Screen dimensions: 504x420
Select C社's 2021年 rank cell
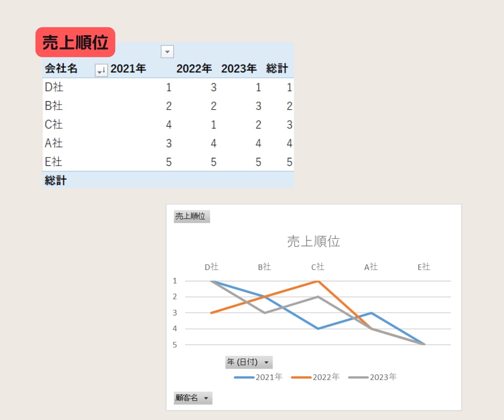tap(169, 124)
